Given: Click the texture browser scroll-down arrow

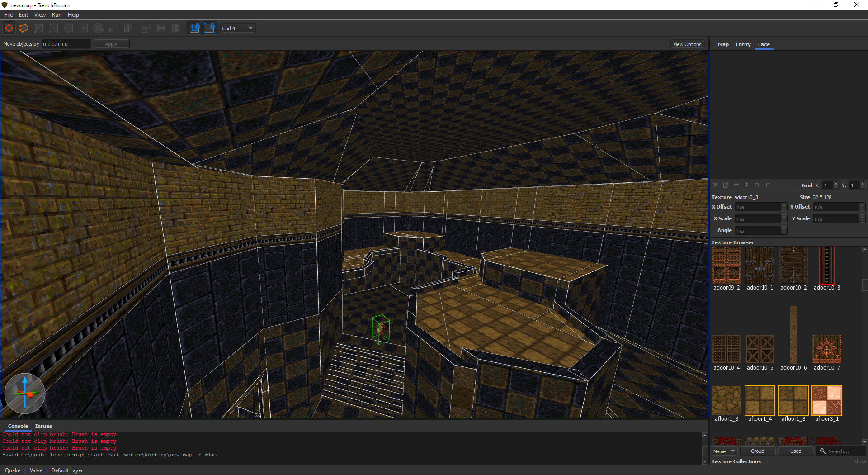Looking at the screenshot, I should [x=864, y=442].
